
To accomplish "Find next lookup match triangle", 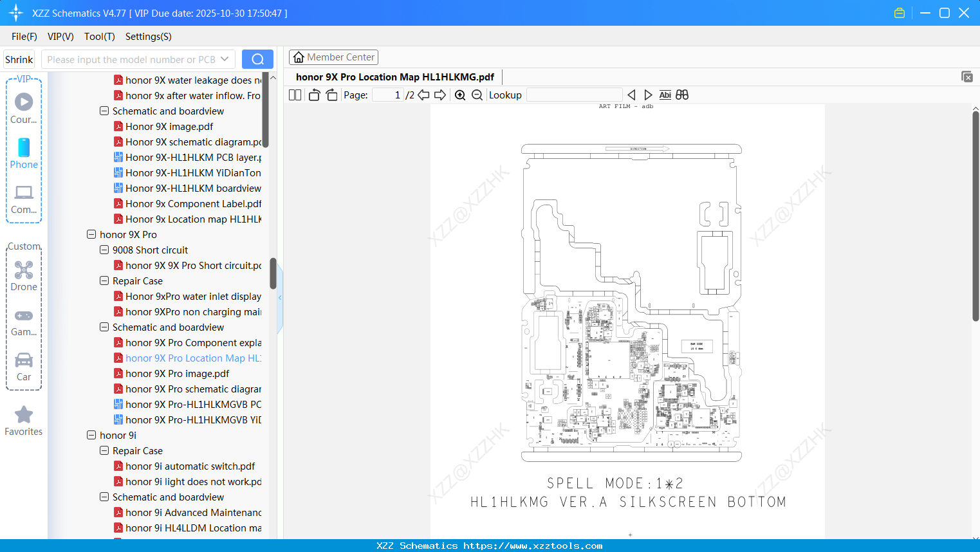I will point(648,95).
